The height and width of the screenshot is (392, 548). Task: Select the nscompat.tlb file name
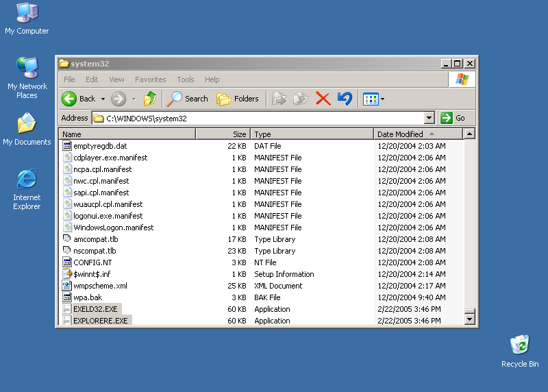pos(95,251)
